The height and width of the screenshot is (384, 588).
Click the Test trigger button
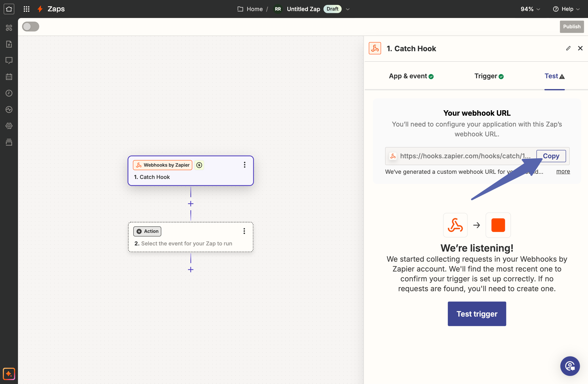tap(477, 314)
